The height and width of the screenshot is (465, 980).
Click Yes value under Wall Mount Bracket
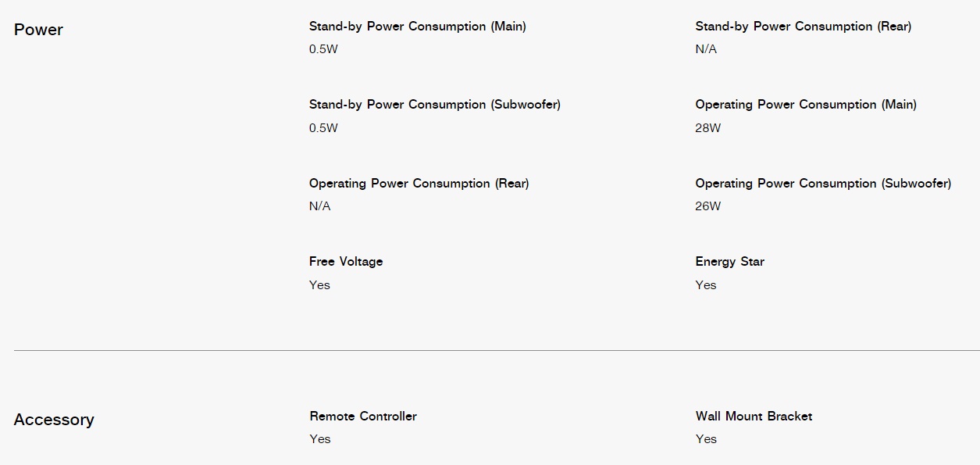[x=706, y=439]
